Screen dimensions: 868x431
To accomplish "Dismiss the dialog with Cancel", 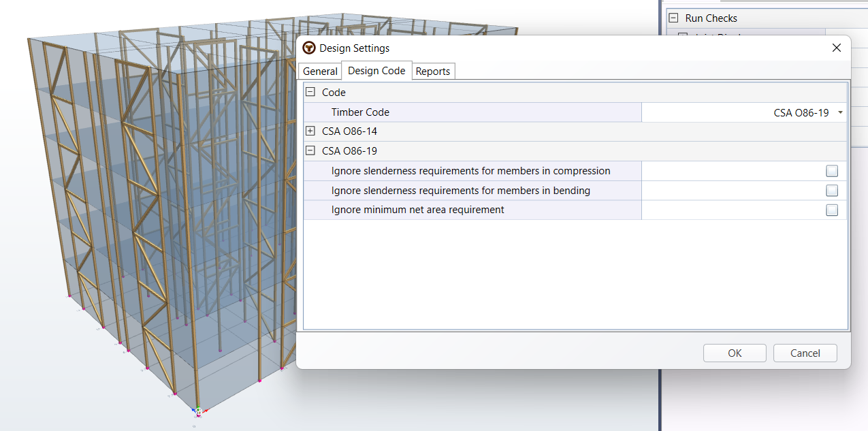I will 805,353.
